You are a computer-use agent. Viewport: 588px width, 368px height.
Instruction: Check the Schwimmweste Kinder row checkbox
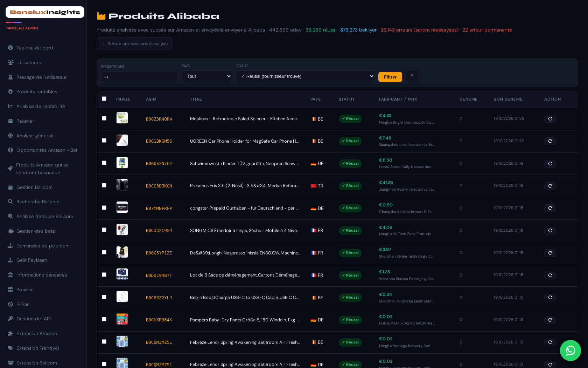pos(104,163)
